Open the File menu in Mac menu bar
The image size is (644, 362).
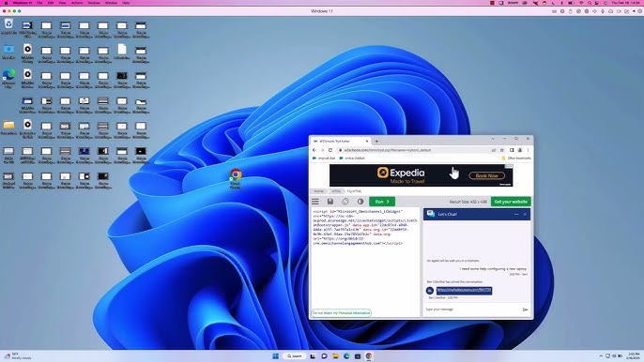39,3
